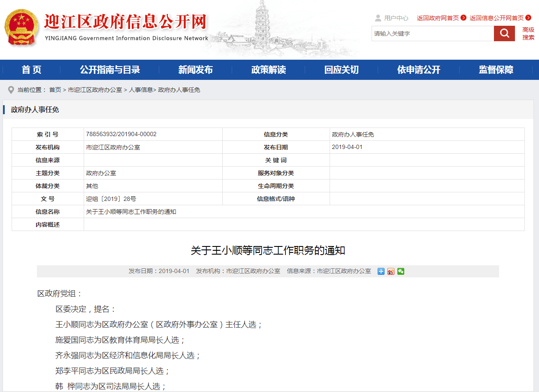Click the line naming 郑李平同志
539x392 pixels.
[113, 371]
